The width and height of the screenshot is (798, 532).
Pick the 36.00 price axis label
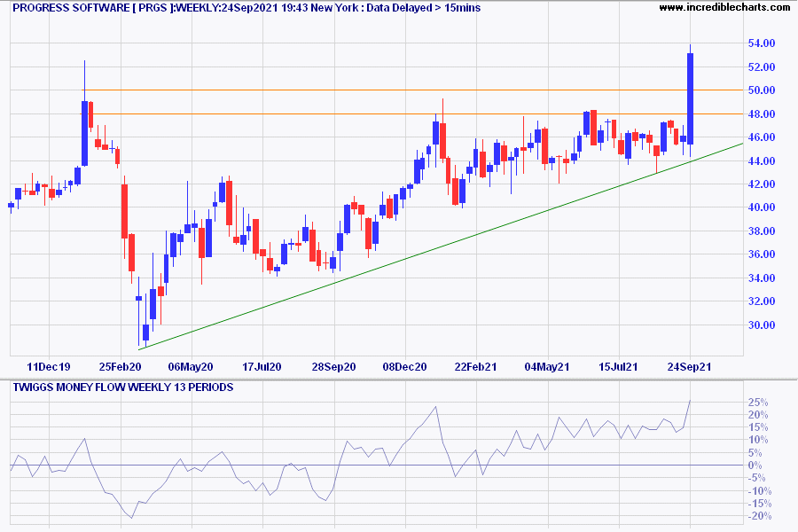tap(762, 254)
